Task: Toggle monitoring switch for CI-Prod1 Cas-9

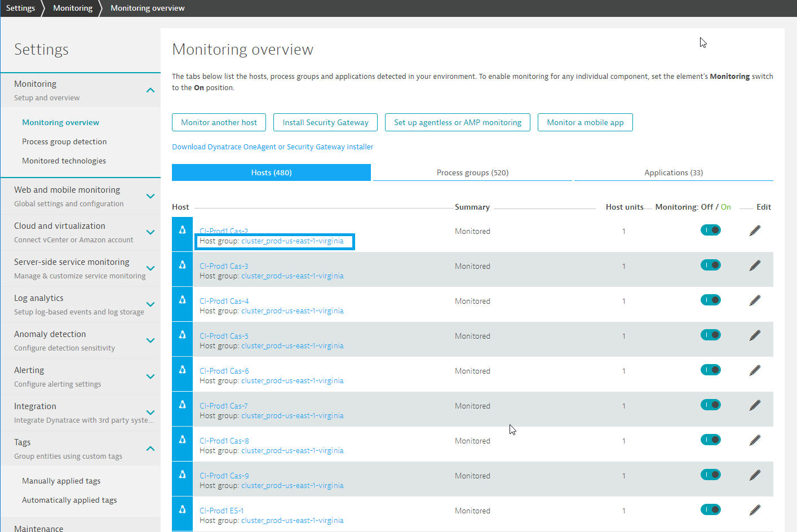Action: click(711, 475)
